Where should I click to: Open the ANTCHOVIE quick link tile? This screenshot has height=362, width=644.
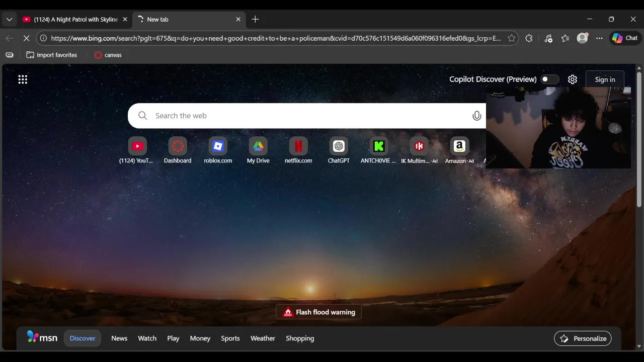(x=379, y=150)
